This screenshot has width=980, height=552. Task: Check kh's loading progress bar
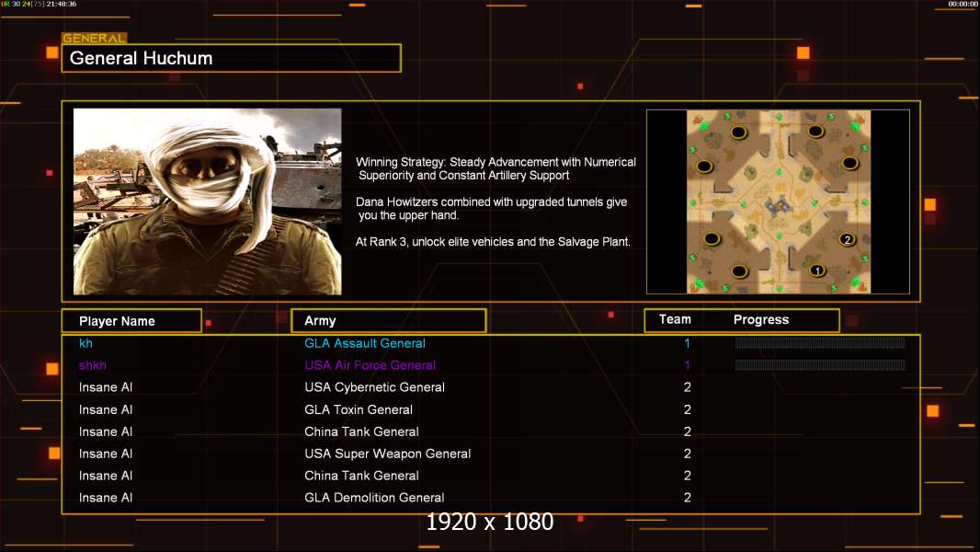[x=820, y=342]
